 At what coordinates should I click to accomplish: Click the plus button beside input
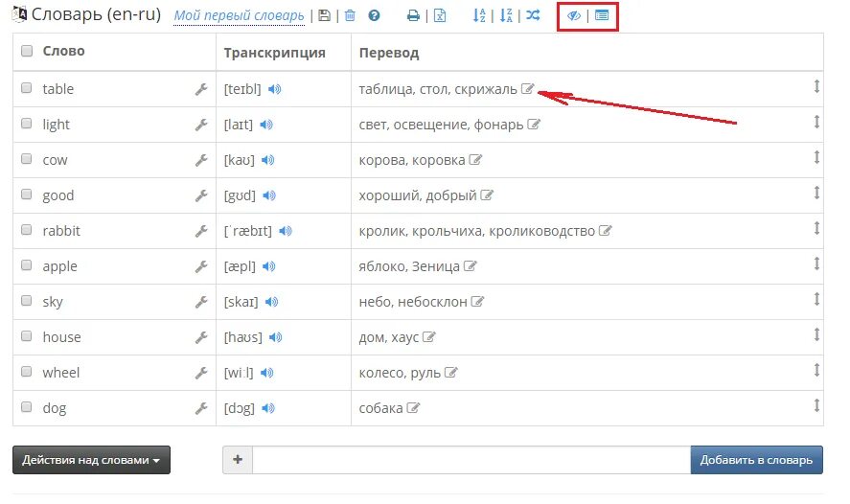point(238,460)
